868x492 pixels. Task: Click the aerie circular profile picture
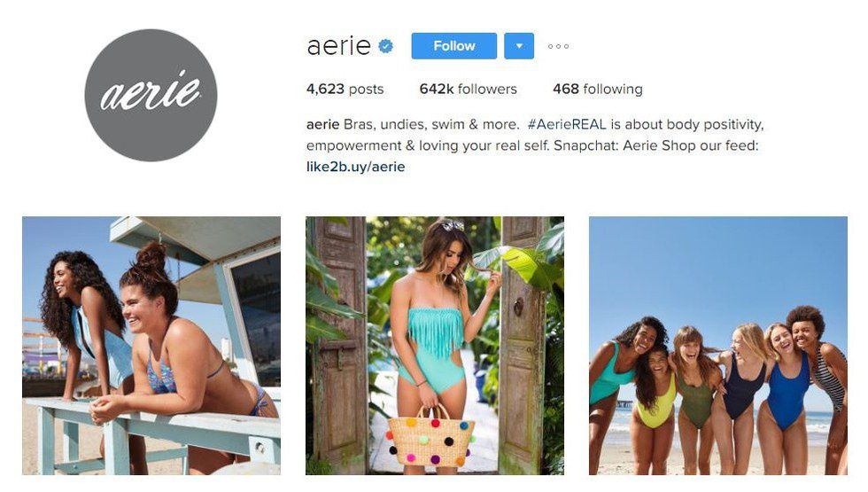tap(151, 96)
